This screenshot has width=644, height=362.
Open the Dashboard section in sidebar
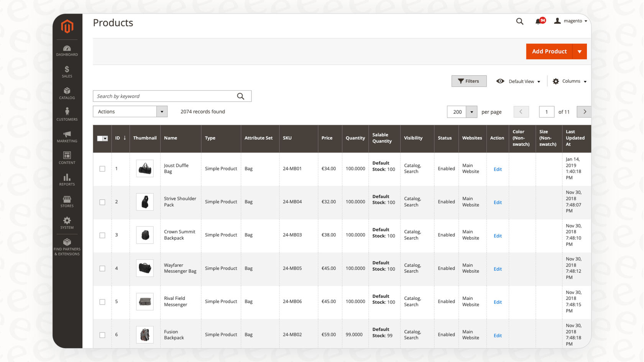tap(67, 51)
